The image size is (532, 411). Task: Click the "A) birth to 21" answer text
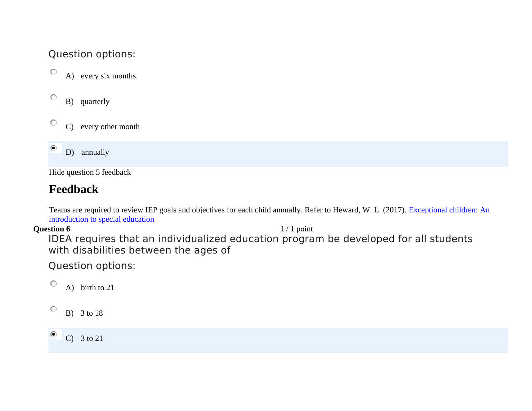[90, 288]
